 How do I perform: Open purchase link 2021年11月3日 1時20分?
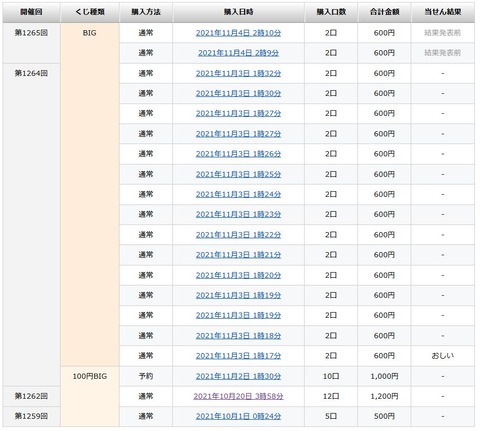click(x=238, y=275)
